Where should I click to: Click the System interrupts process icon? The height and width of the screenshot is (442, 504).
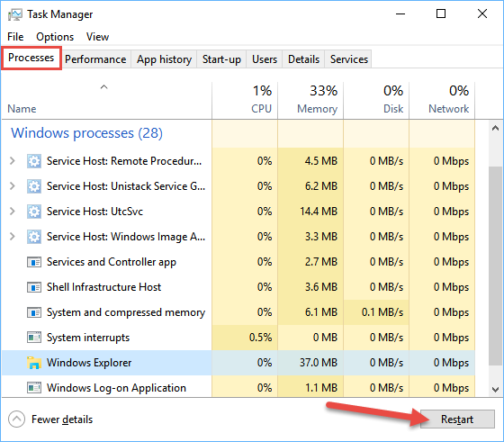pos(34,338)
